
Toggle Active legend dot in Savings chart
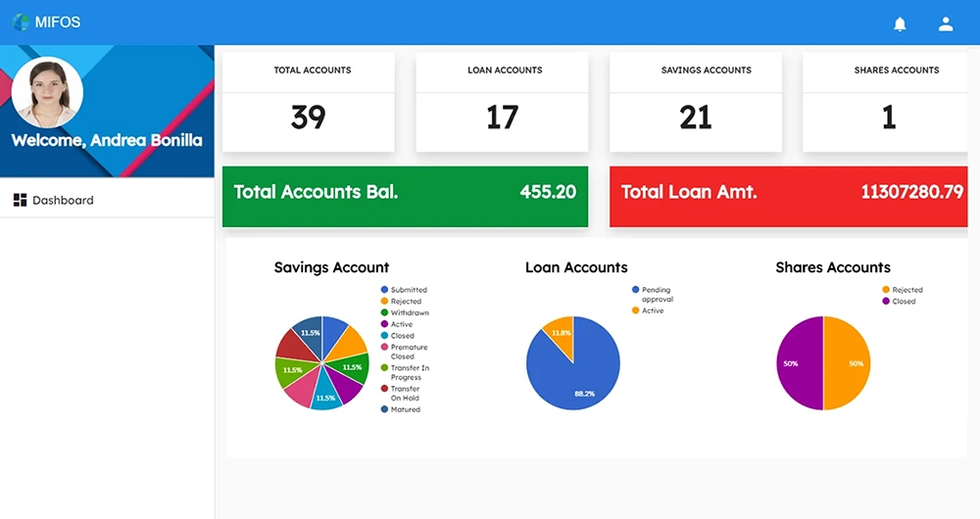[x=384, y=324]
